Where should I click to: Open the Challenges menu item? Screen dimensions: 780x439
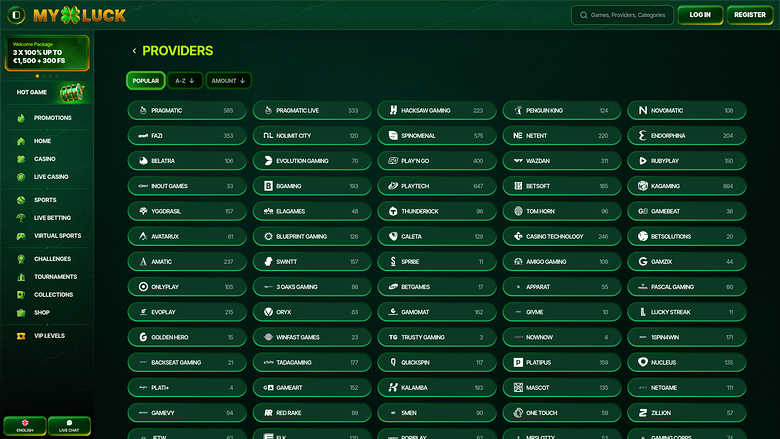point(52,259)
